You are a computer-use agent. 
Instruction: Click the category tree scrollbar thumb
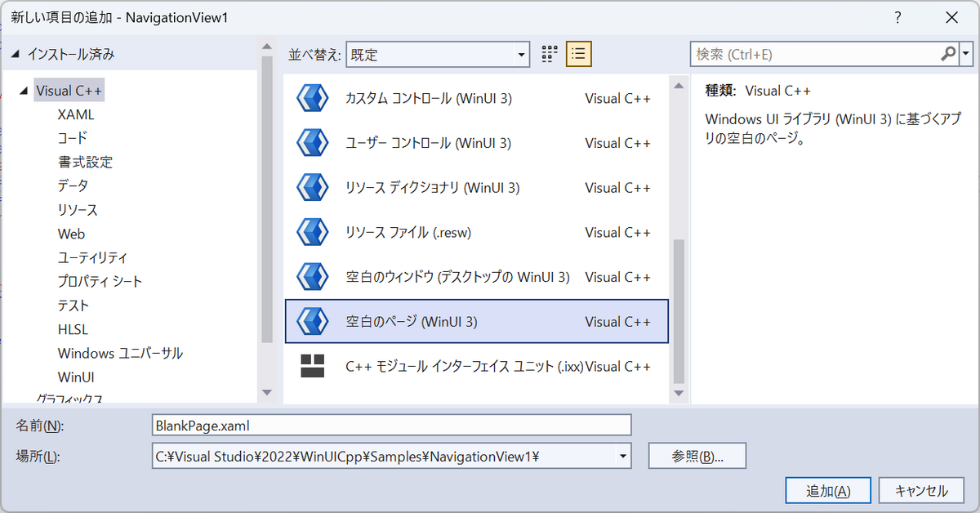[266, 200]
